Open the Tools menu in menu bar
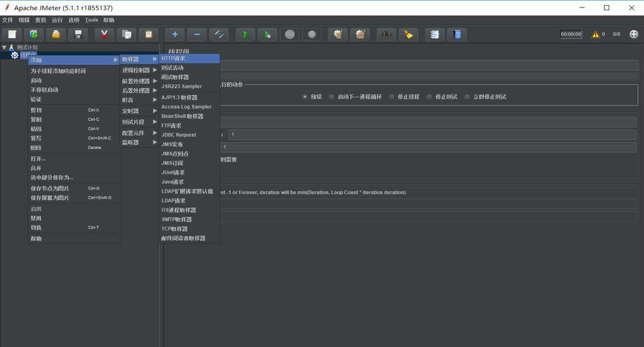This screenshot has height=347, width=644. [92, 20]
